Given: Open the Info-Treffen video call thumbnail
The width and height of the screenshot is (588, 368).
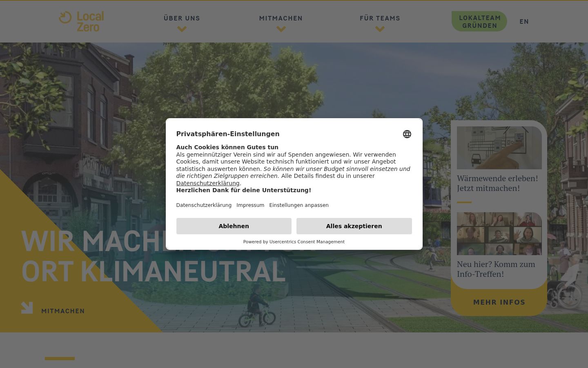Looking at the screenshot, I should [499, 233].
